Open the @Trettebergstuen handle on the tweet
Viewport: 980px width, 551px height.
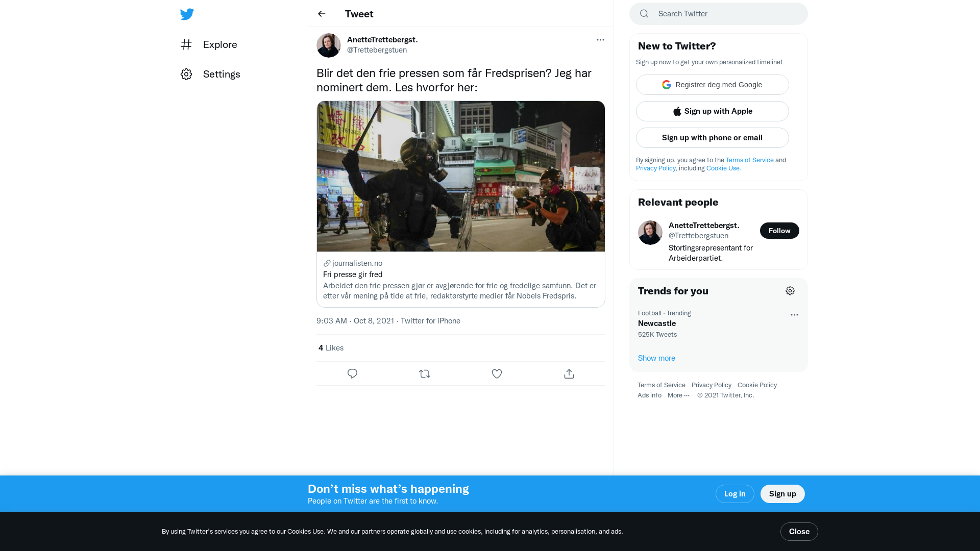[377, 49]
